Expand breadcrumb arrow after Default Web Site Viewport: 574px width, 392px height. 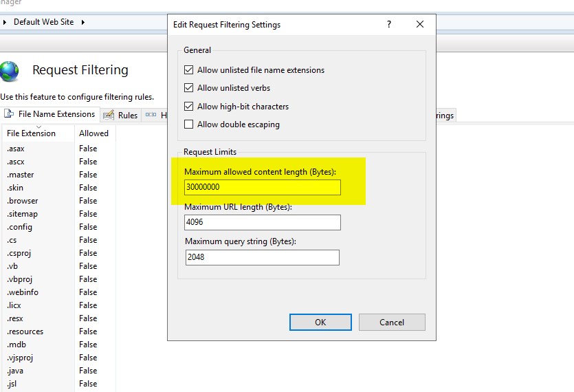[x=83, y=22]
